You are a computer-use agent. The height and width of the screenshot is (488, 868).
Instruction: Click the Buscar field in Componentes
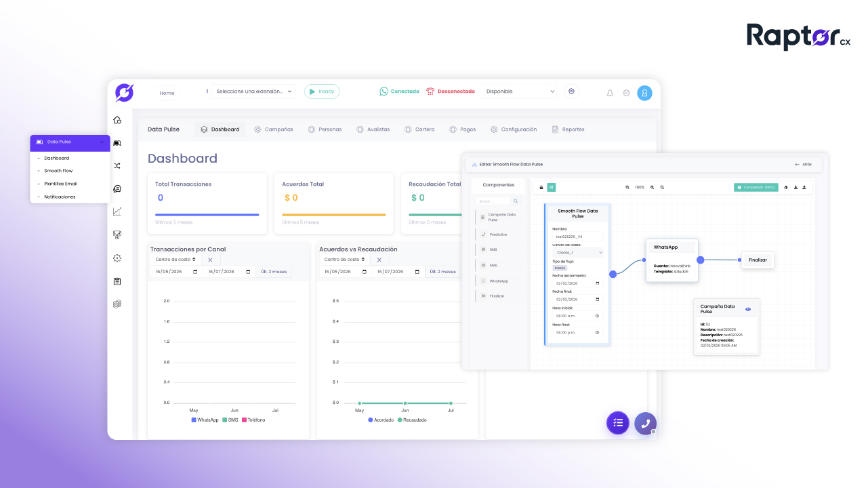[x=493, y=201]
